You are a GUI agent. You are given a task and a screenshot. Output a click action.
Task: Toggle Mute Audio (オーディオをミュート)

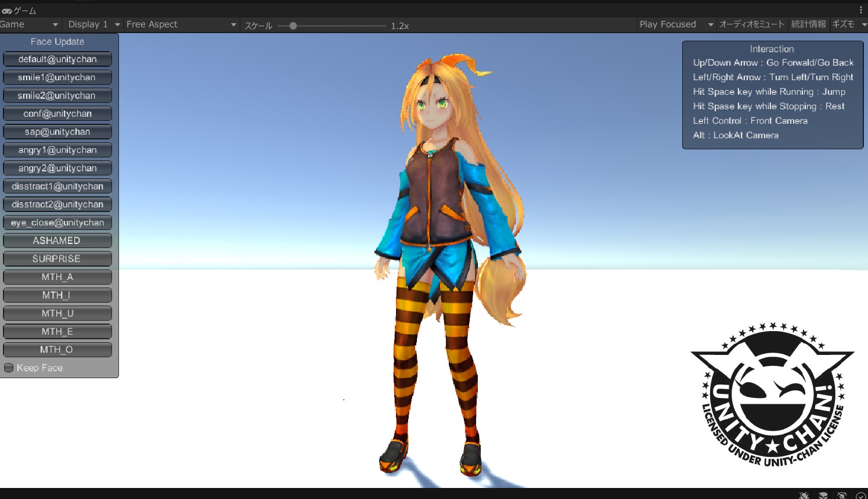(x=752, y=24)
